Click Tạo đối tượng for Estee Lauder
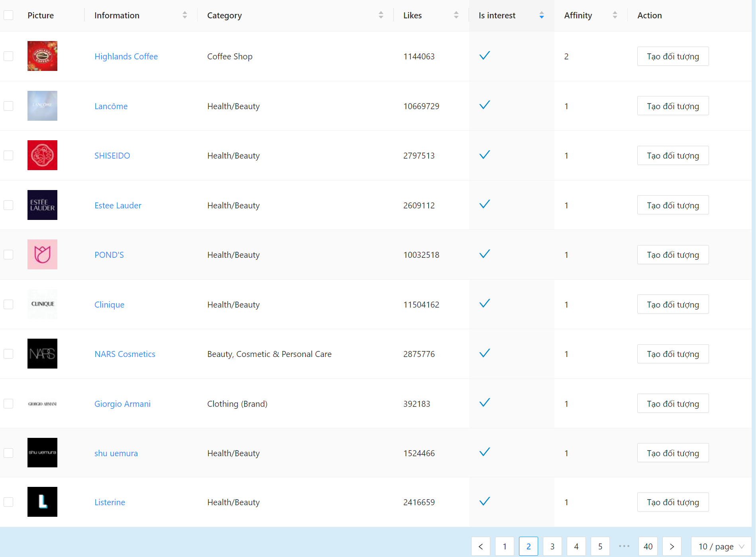The image size is (756, 557). tap(673, 205)
